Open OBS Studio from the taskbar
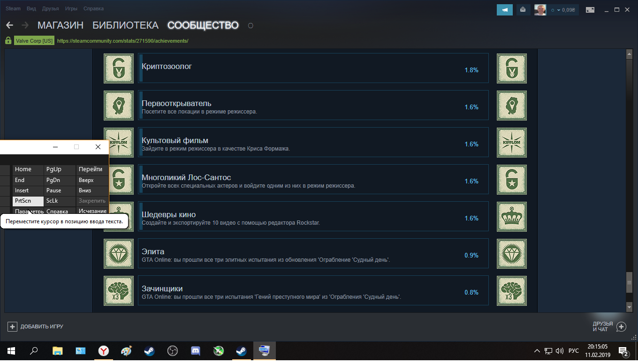638x364 pixels. pos(173,351)
